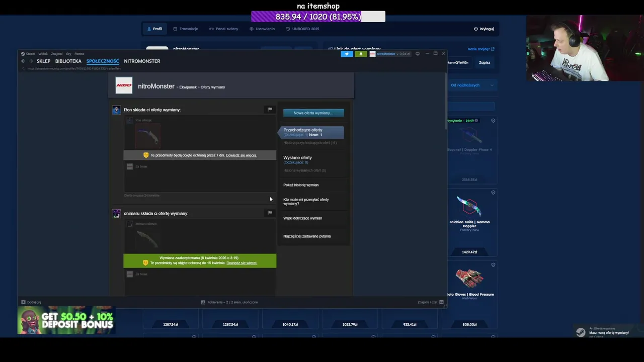Open Historia wysłanych ofert link

coord(304,170)
